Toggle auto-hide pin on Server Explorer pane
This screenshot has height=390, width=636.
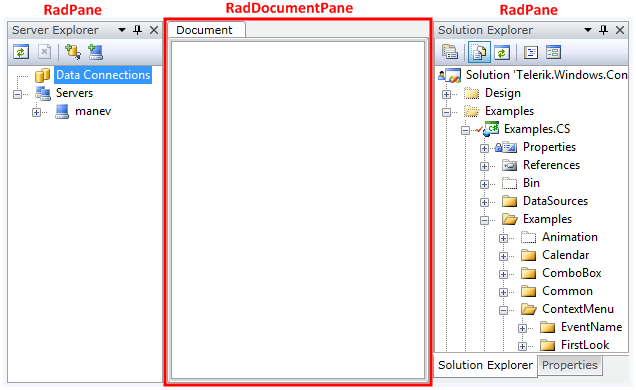point(138,30)
